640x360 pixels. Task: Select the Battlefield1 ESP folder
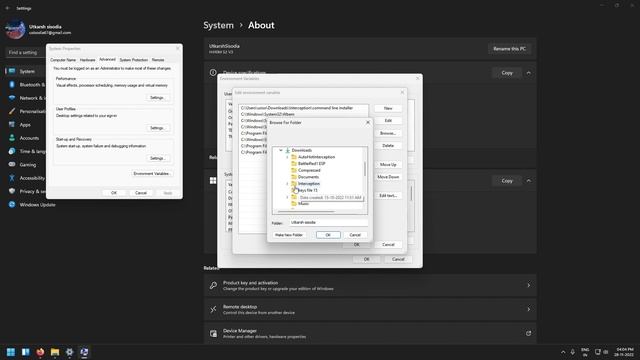click(311, 164)
